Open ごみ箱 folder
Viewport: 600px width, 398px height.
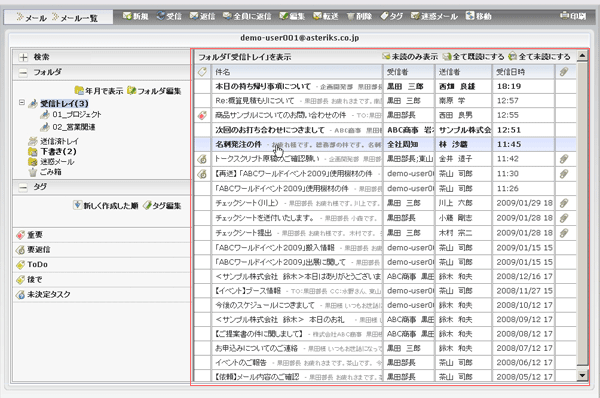coord(45,172)
